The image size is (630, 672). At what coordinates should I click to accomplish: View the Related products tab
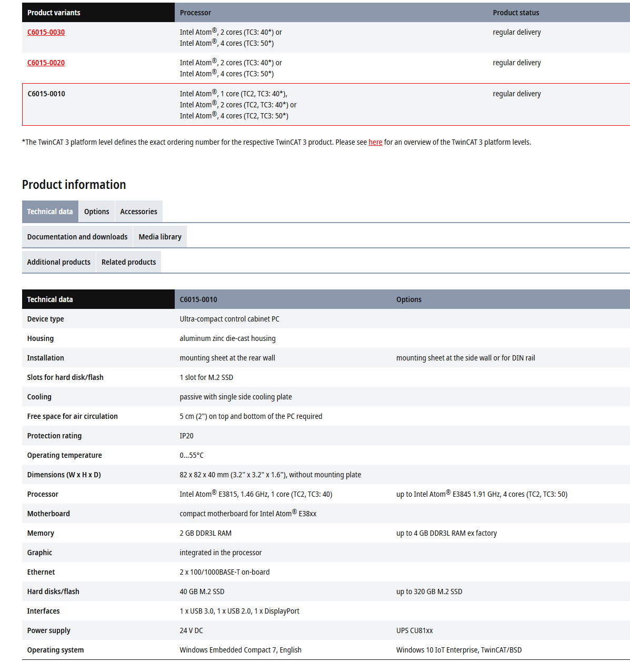(128, 262)
